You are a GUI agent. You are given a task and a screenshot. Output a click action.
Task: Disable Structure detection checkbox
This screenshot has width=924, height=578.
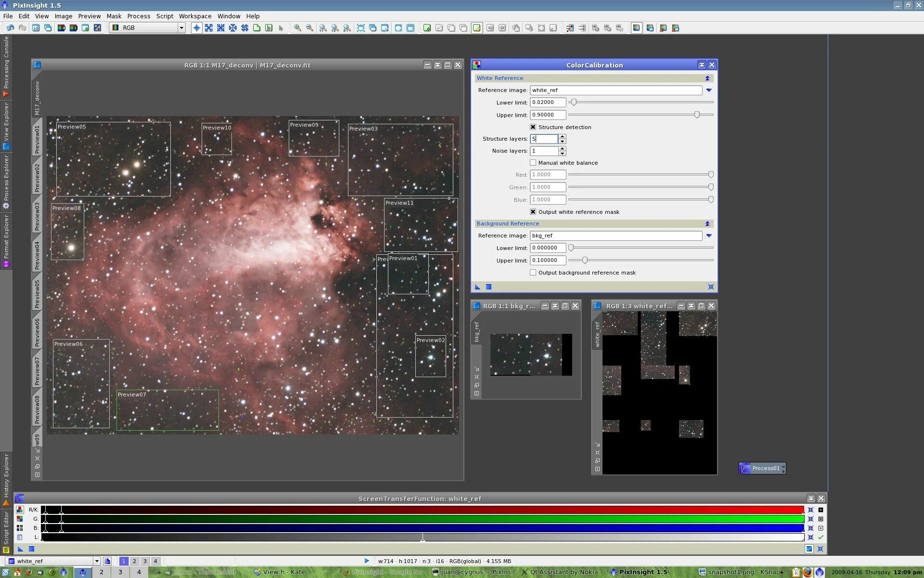coord(533,127)
